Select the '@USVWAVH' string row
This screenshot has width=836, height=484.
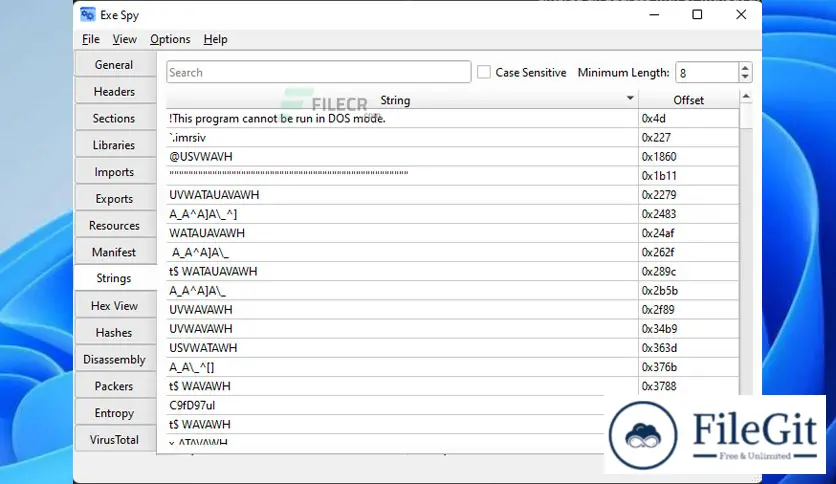402,157
